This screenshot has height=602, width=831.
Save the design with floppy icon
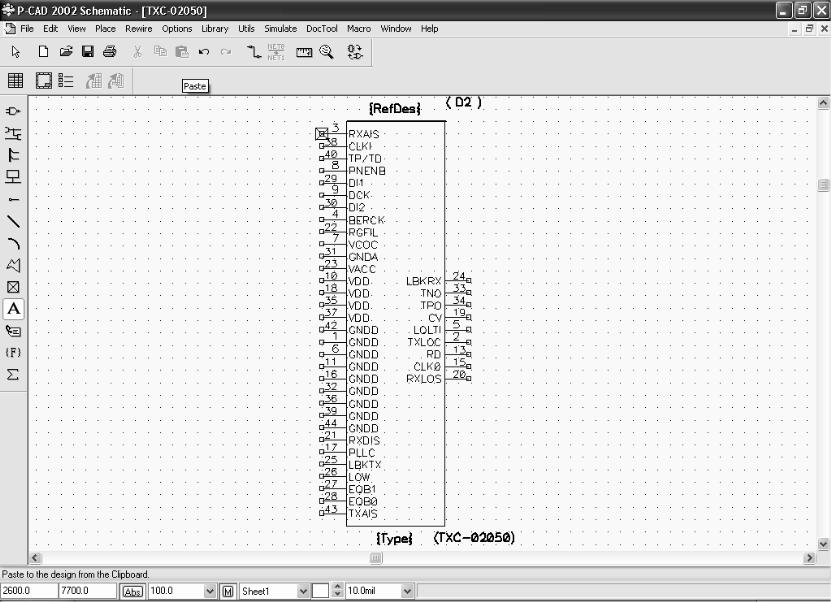(x=88, y=51)
